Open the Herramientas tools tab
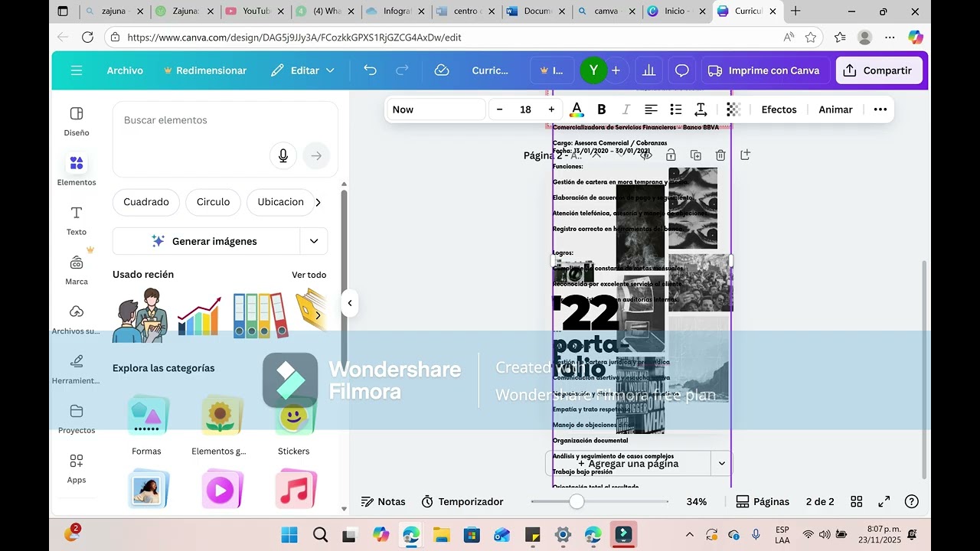The image size is (980, 551). tap(77, 369)
